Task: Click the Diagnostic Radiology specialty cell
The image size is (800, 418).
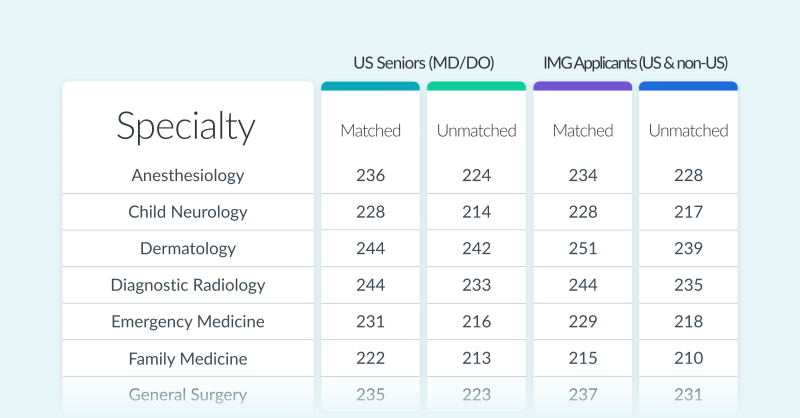Action: point(188,285)
